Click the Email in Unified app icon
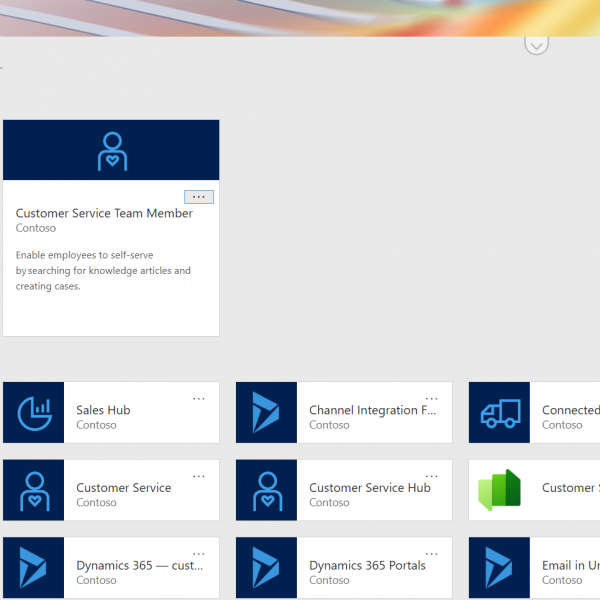The image size is (600, 600). tap(499, 567)
